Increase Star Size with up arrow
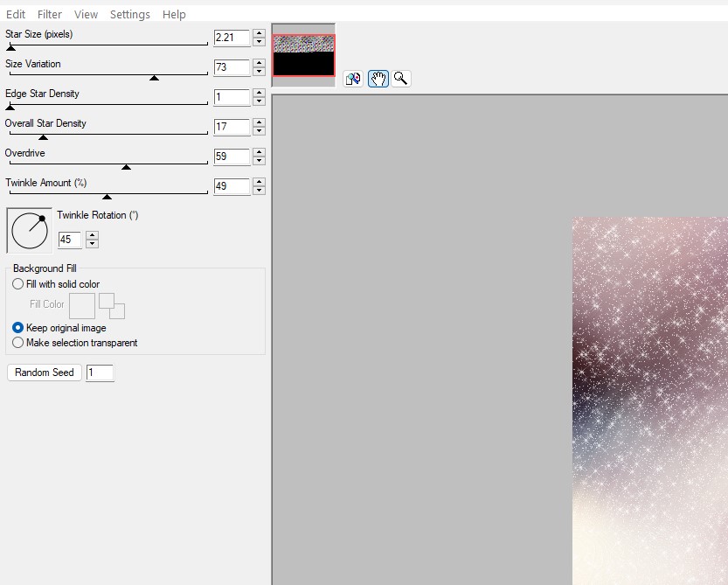 point(259,33)
